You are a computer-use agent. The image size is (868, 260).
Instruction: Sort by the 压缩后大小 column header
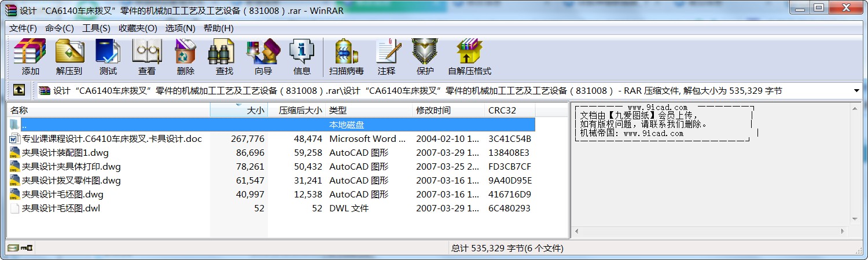click(297, 110)
